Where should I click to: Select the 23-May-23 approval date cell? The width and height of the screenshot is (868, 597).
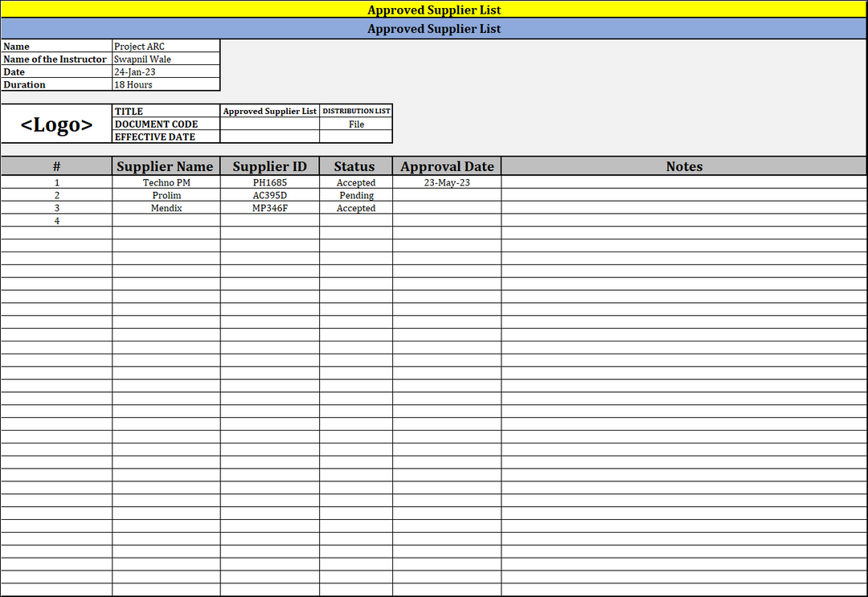pos(447,183)
